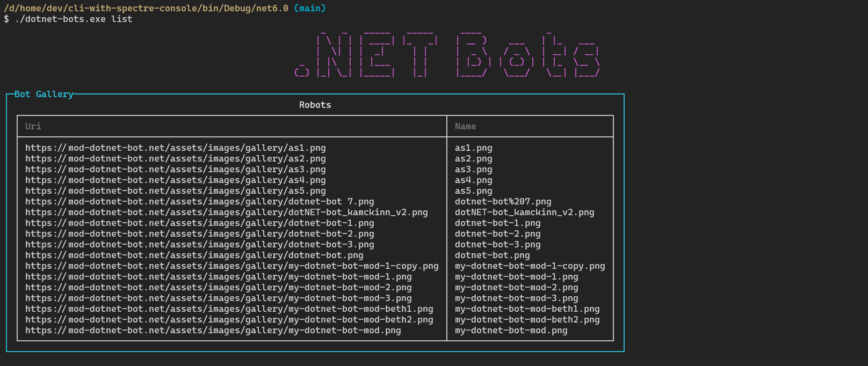Click as5.png in the Name column
This screenshot has width=868, height=366.
click(x=474, y=191)
